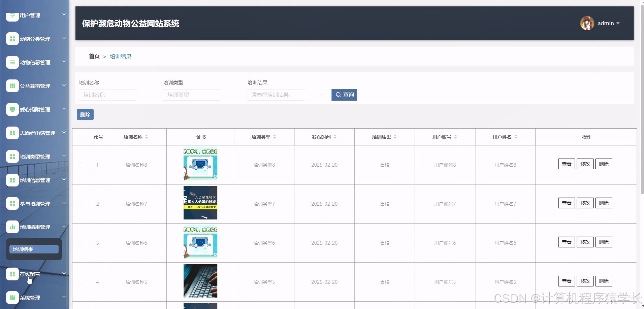
Task: Select the 培训结果 submenu item
Action: point(34,249)
